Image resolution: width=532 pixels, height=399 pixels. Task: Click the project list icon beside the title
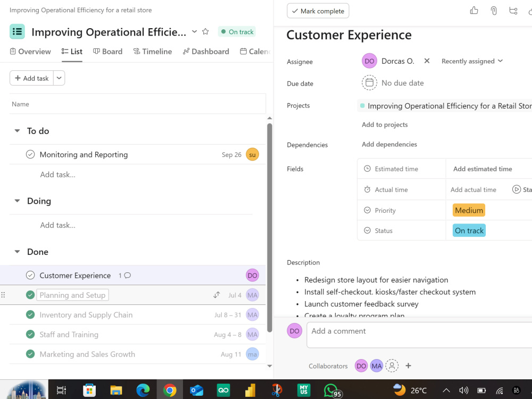tap(17, 31)
